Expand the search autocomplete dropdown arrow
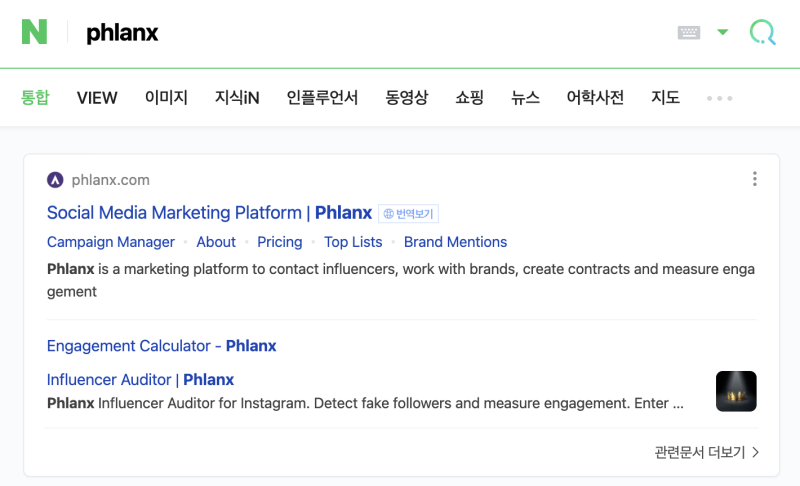The width and height of the screenshot is (800, 486). coord(722,32)
